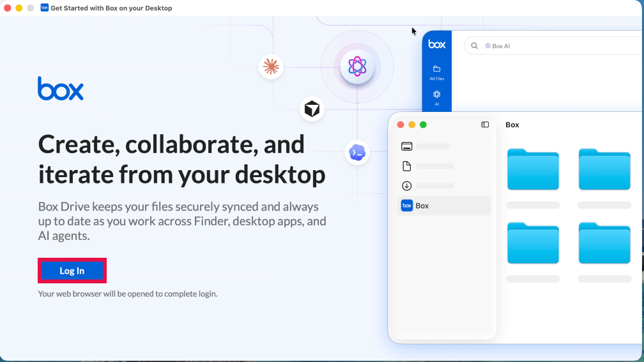Click the drive disk icon in Finder sidebar
644x362 pixels.
[406, 146]
